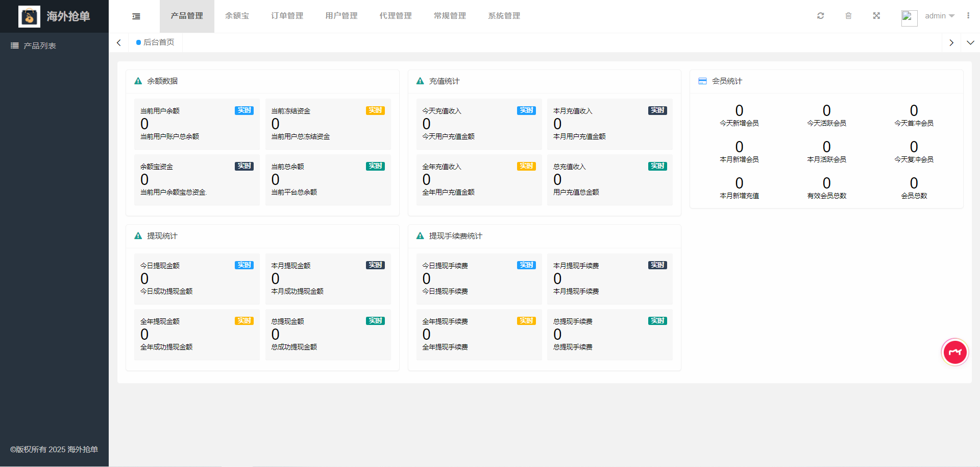Click the 会员统计 card icon
Screen dimensions: 980x467
(x=702, y=81)
